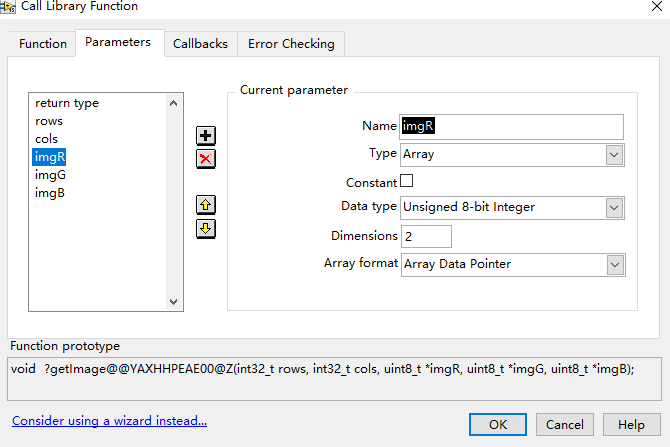Screen dimensions: 670x447
Task: Open the Data type dropdown showing Unsigned 8-bit Integer
Action: pyautogui.click(x=512, y=208)
